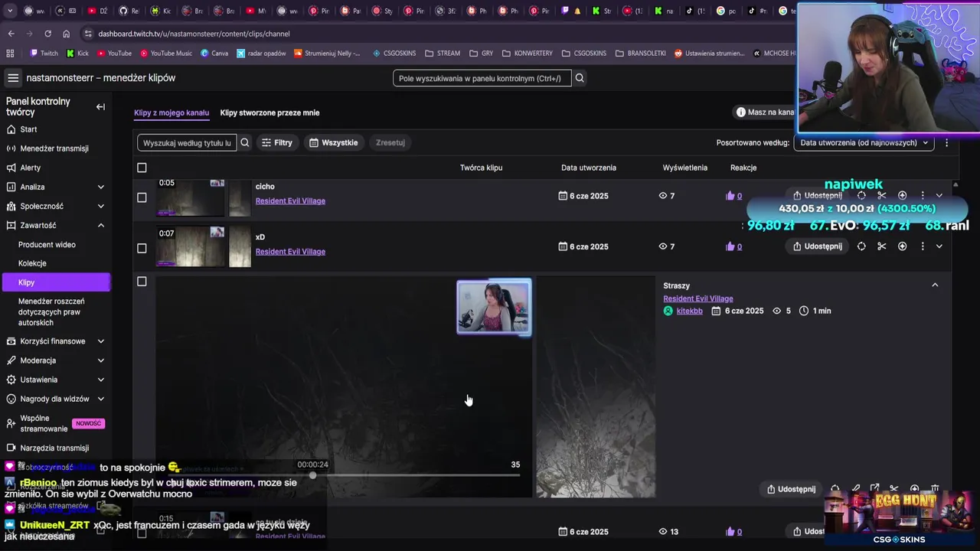Open the three-dot menu for cicho clip
Image resolution: width=980 pixels, height=551 pixels.
[x=923, y=196]
